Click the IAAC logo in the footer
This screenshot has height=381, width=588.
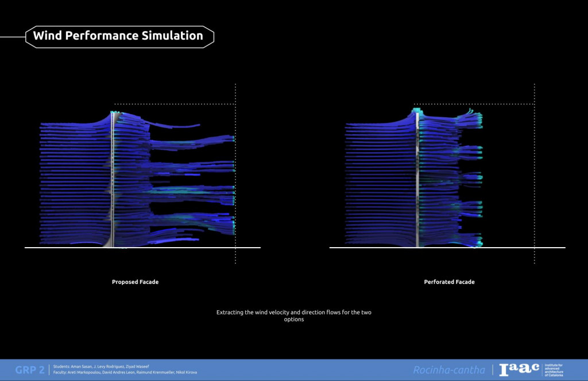click(x=519, y=370)
